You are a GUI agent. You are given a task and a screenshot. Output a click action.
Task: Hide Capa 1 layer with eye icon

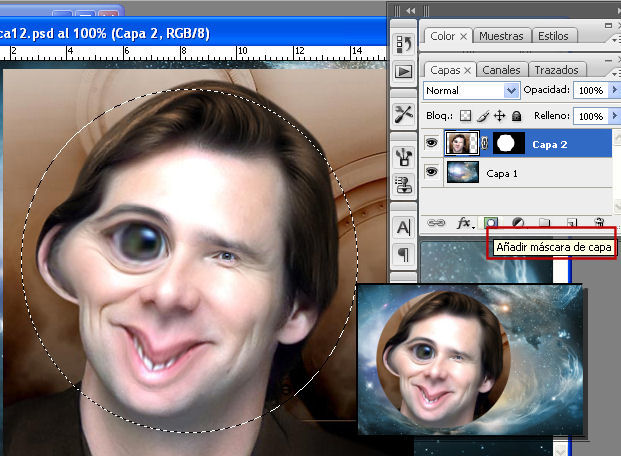431,172
